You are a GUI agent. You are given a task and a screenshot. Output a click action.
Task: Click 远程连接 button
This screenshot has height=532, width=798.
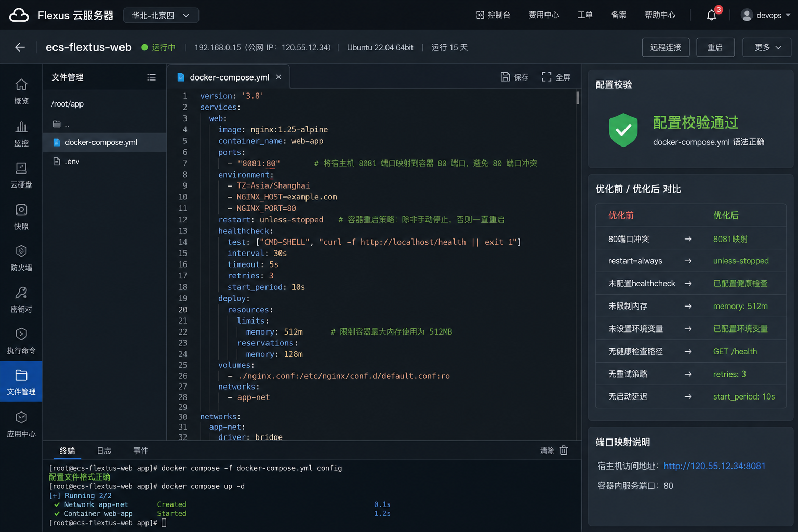click(666, 47)
